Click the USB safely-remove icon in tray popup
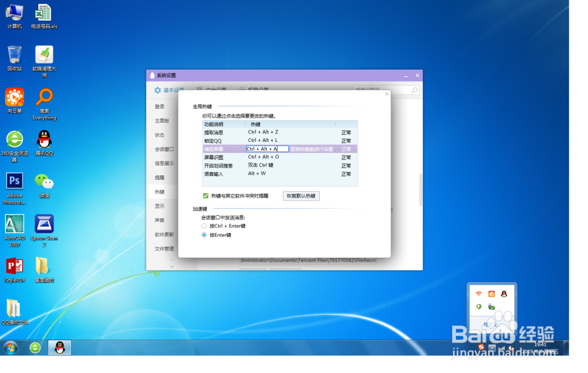The image size is (588, 373). [491, 307]
